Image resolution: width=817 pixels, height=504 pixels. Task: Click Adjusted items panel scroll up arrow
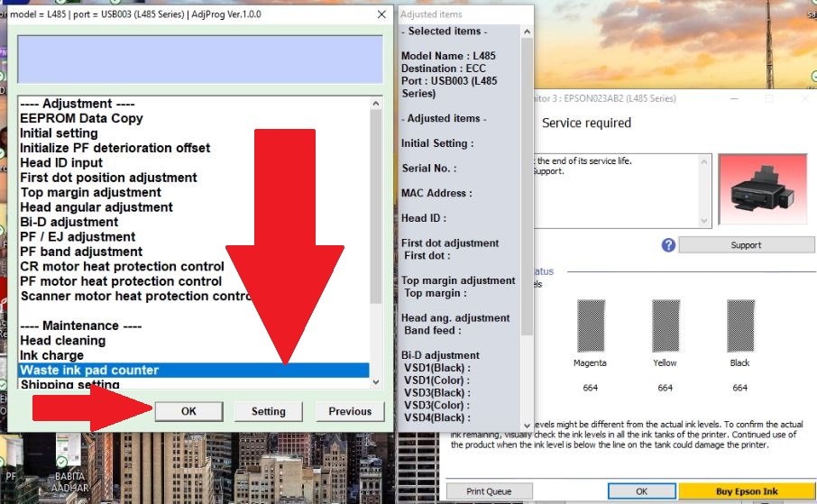[x=527, y=32]
